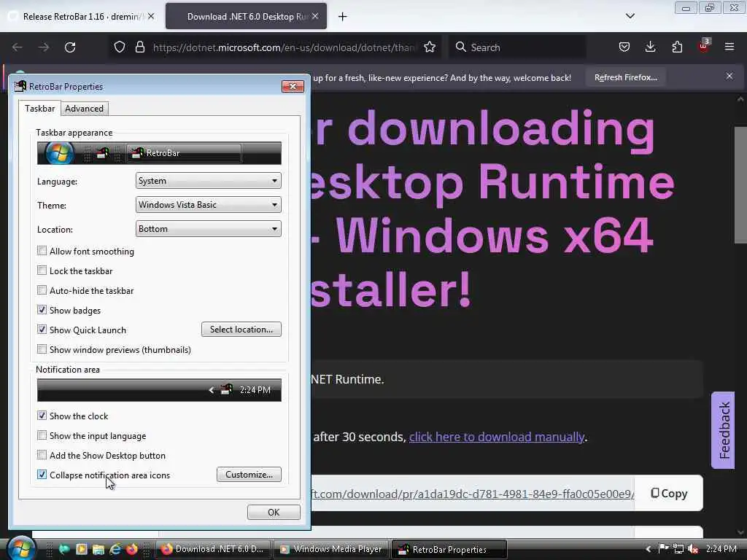Screen dimensions: 747x560
Task: Click the muted volume tray icon
Action: click(x=693, y=549)
